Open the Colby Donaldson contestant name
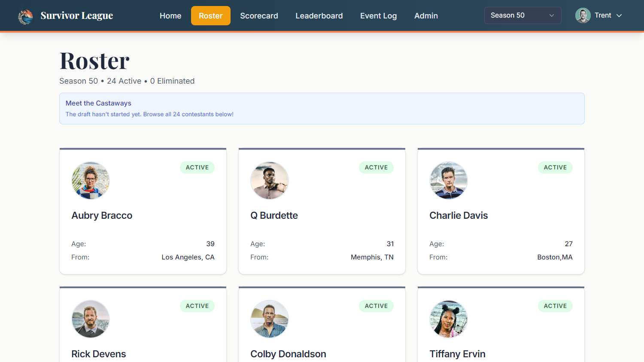644x362 pixels. click(x=288, y=354)
